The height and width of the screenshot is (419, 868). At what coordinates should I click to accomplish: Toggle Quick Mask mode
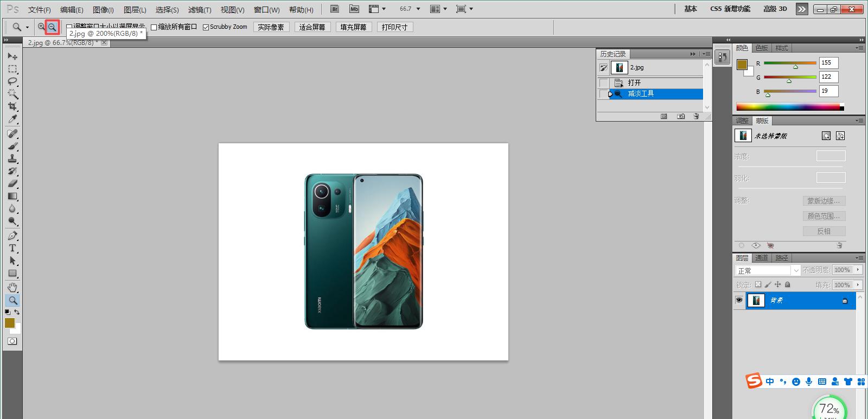tap(12, 341)
